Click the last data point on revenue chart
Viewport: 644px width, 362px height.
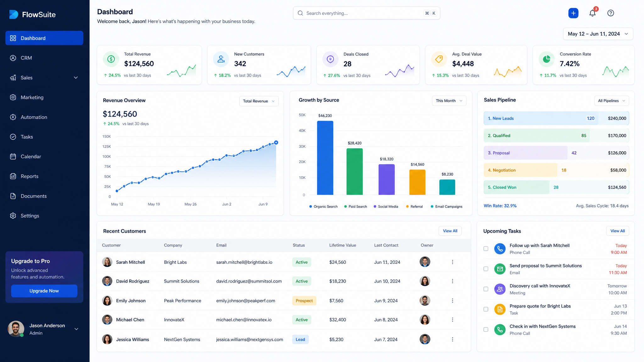point(276,143)
